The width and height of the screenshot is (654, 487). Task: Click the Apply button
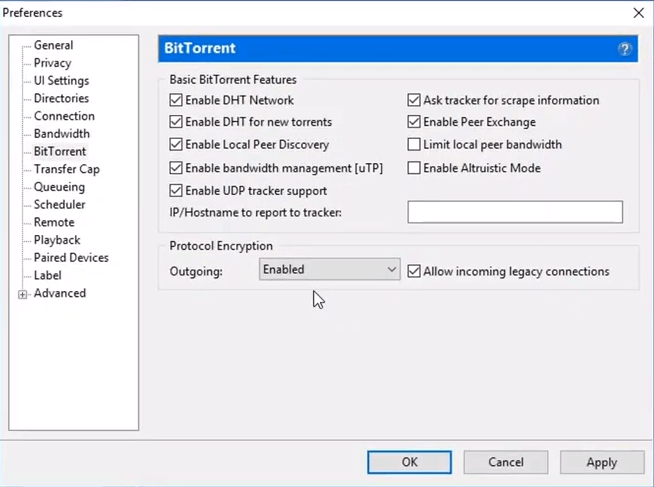click(x=602, y=462)
